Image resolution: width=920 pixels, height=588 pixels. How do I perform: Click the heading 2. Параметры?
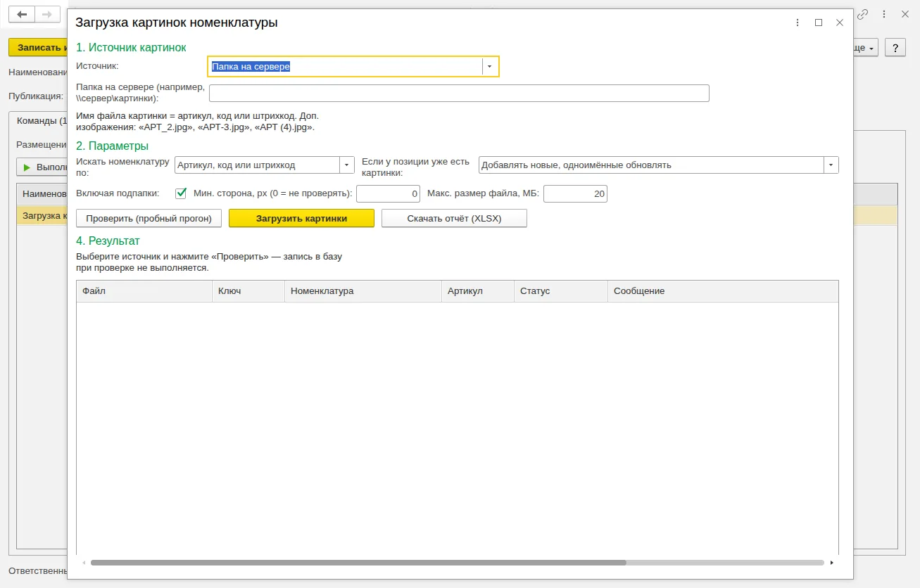112,146
